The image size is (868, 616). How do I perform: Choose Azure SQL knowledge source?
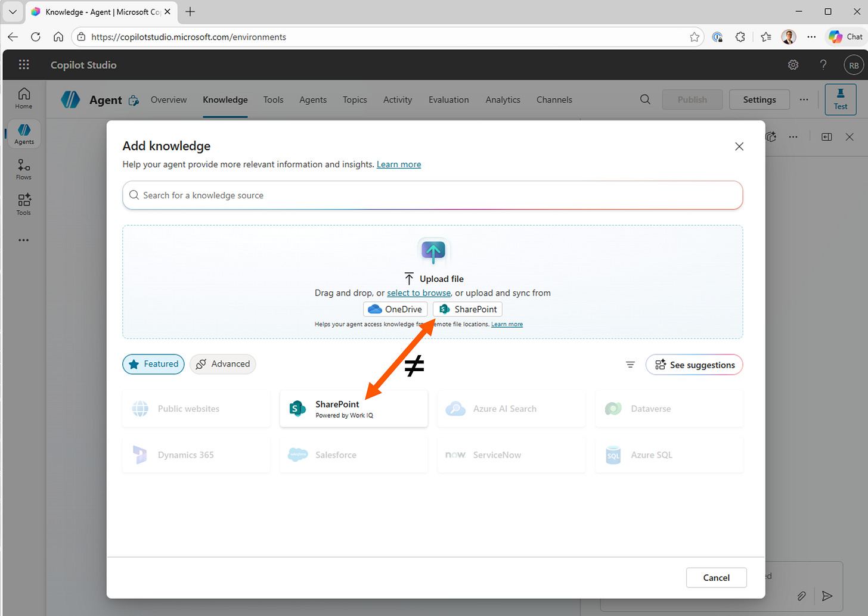669,455
